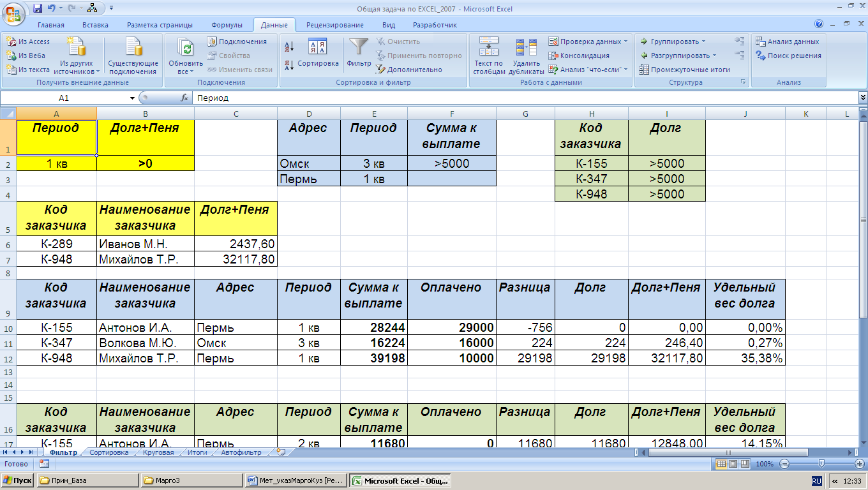Click Remove Duplicates (Удалить дубликаты)
Viewport: 868px width, 490px height.
[526, 56]
